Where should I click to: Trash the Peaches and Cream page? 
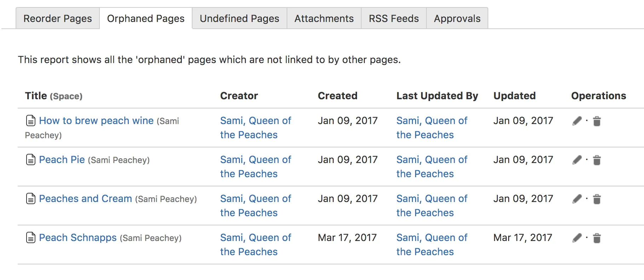[597, 199]
